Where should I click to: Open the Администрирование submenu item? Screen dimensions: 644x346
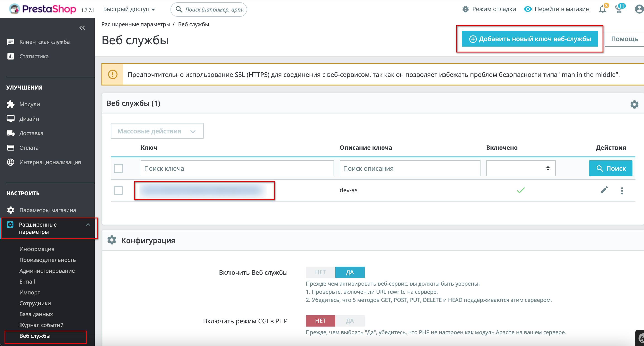pos(47,271)
